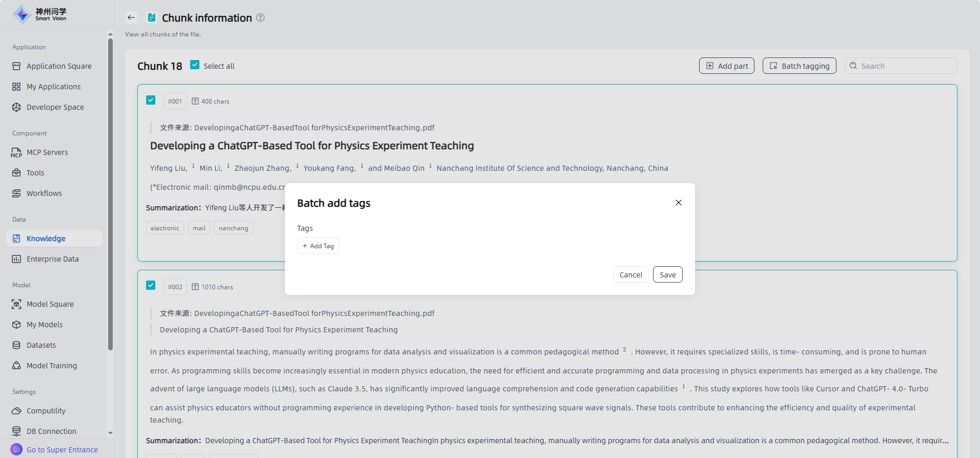The image size is (980, 458).
Task: Cancel the Batch add tags dialog
Action: pyautogui.click(x=630, y=275)
